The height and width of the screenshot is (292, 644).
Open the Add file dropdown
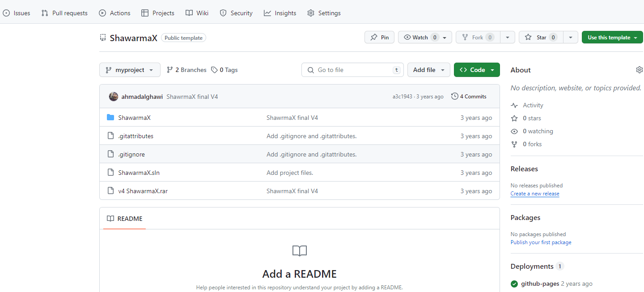click(x=428, y=70)
